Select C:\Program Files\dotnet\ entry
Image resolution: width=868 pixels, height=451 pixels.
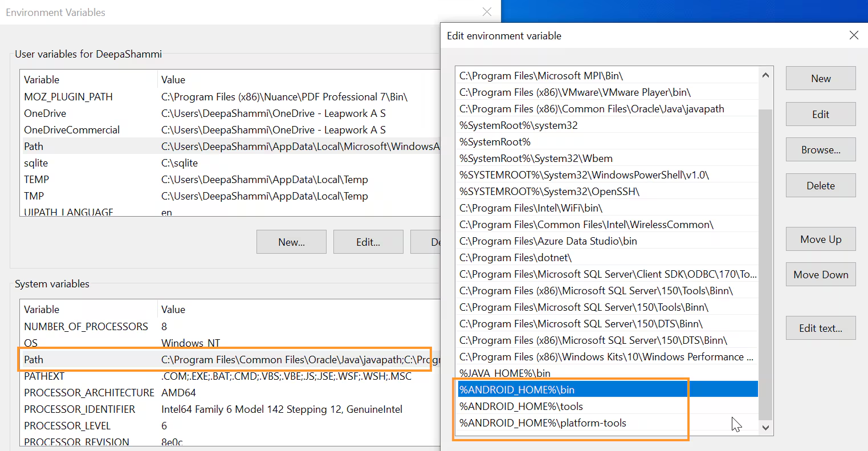(515, 258)
